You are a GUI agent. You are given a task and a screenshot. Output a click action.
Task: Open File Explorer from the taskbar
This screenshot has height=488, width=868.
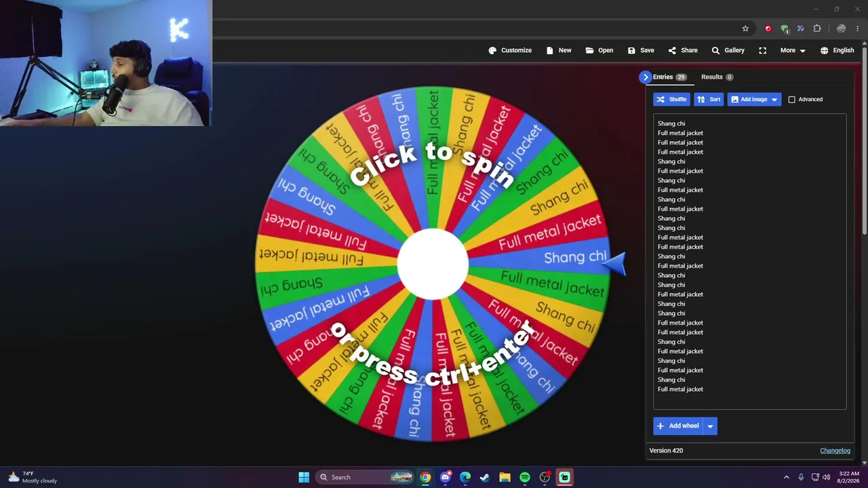point(505,477)
